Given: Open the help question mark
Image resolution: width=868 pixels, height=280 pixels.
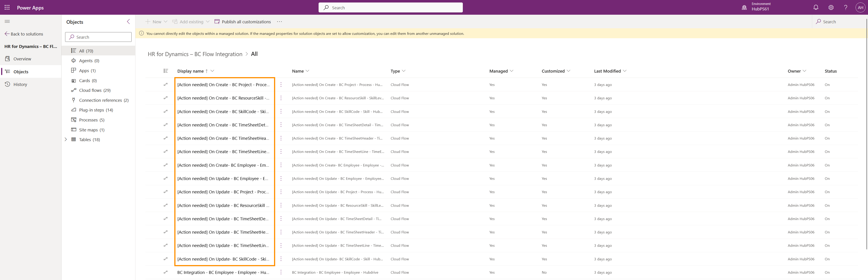Looking at the screenshot, I should tap(845, 7).
